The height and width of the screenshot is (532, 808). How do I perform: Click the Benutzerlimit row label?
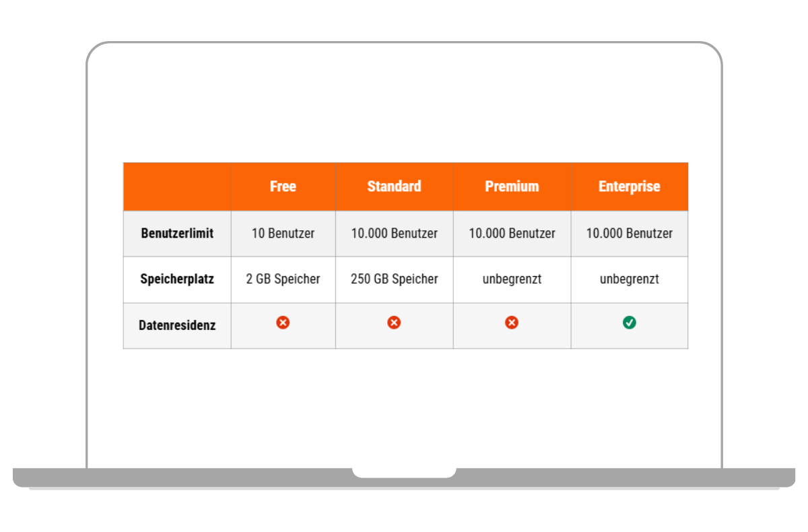pos(177,234)
